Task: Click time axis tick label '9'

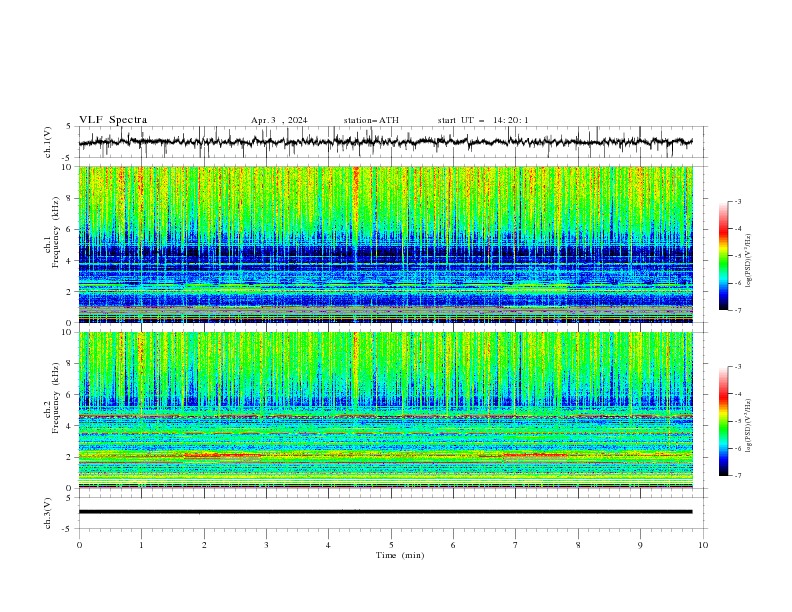Action: 640,545
